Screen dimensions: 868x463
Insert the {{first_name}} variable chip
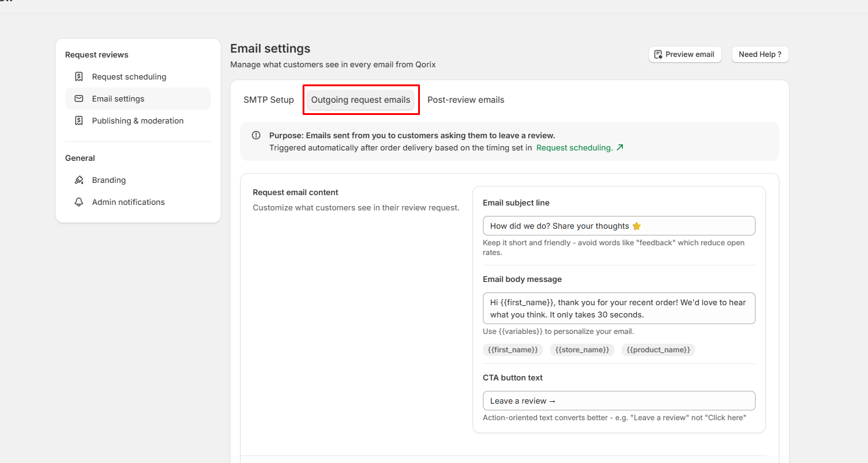point(513,350)
